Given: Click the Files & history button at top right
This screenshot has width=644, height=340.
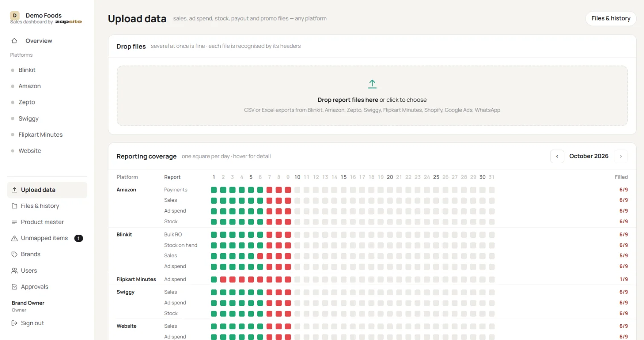Looking at the screenshot, I should click(611, 18).
